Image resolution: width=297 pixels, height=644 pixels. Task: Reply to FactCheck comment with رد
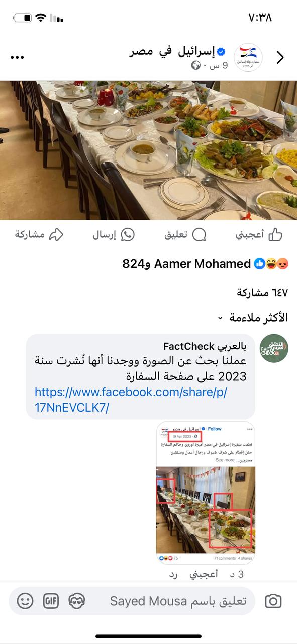pos(173,574)
